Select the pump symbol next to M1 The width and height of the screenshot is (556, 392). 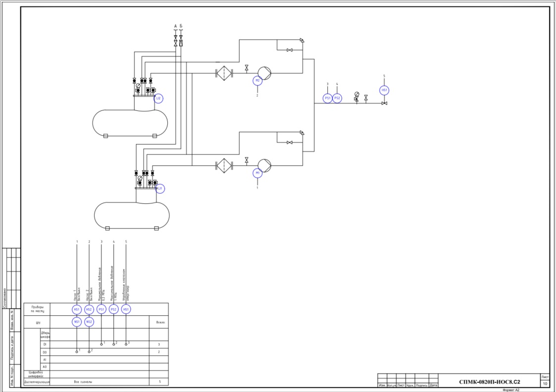(264, 165)
